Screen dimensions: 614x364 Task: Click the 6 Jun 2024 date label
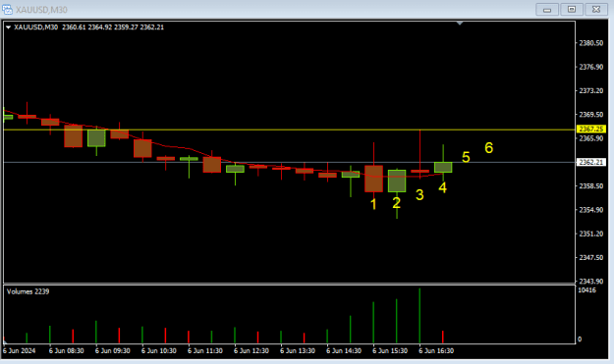(x=20, y=350)
